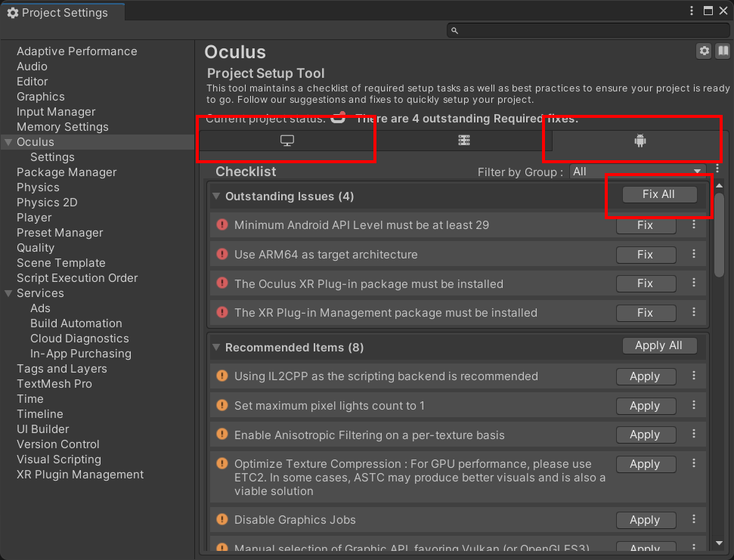Fix the Oculus XR Plug-in package issue

point(645,284)
